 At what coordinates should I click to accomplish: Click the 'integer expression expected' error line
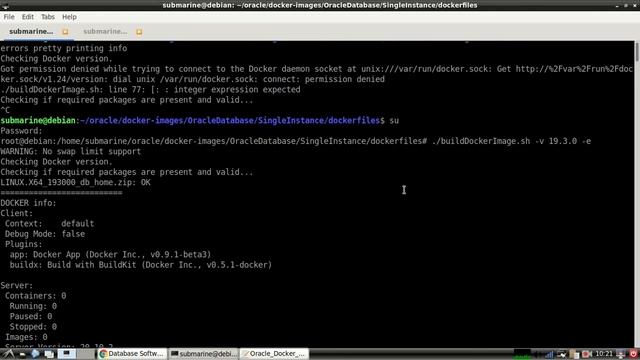[150, 90]
